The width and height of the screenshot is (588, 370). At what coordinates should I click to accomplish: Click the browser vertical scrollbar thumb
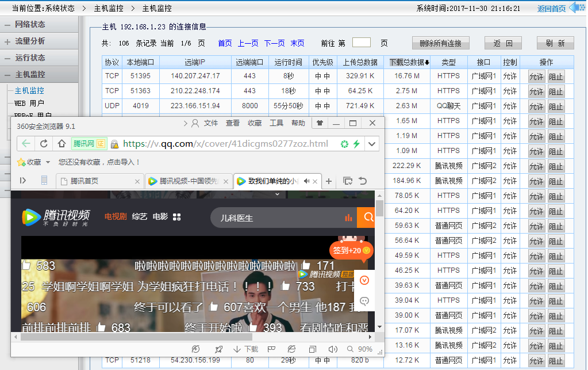pyautogui.click(x=379, y=208)
